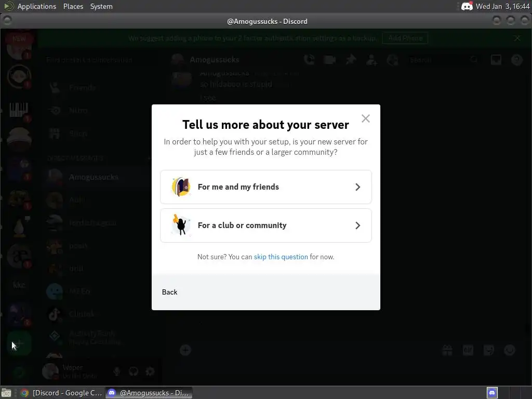
Task: Click the date and time in the top panel
Action: coord(502,6)
